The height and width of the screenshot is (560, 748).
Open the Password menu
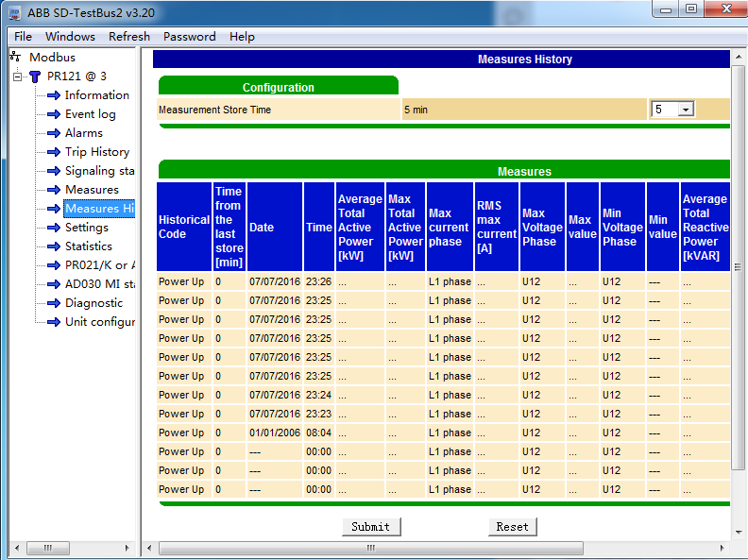[190, 37]
